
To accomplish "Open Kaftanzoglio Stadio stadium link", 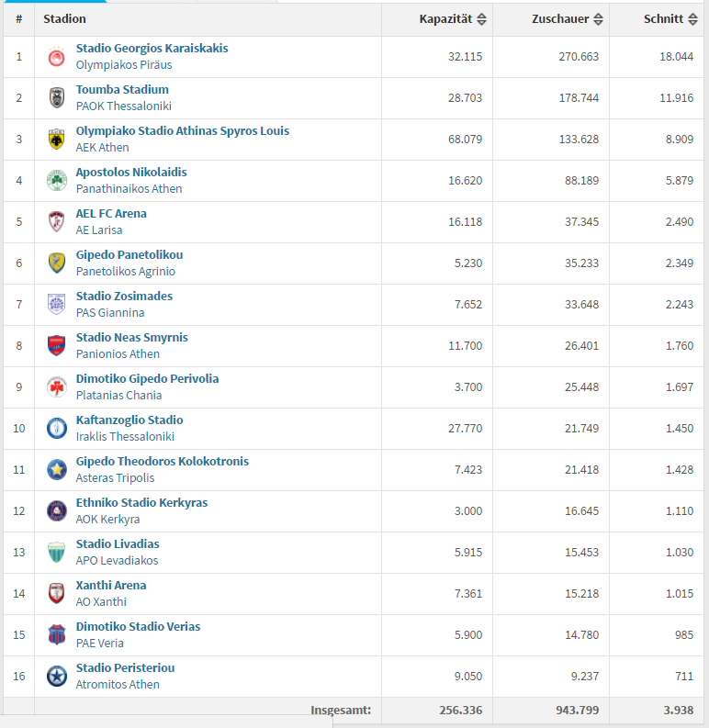I will [x=129, y=420].
